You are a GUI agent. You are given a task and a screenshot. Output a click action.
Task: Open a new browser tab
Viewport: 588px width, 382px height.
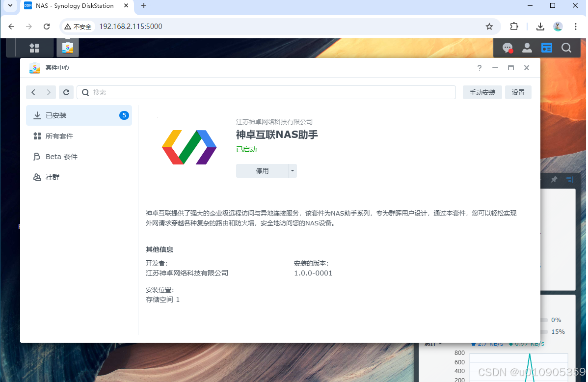(x=144, y=5)
